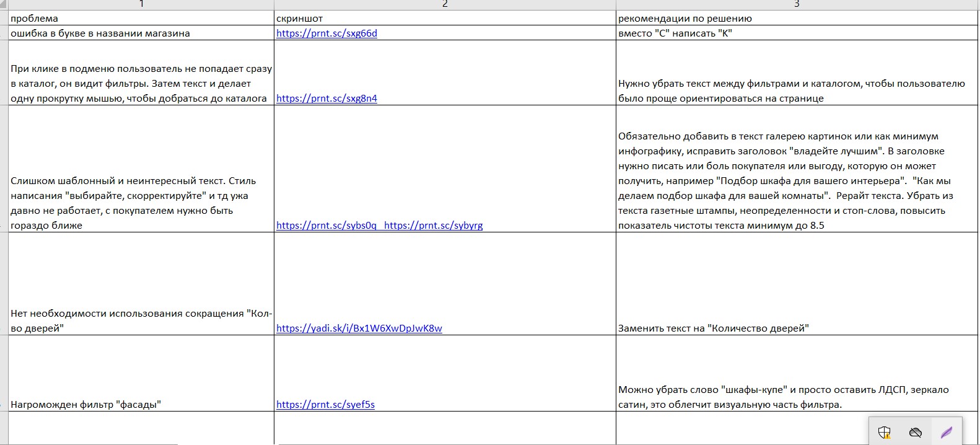980x445 pixels.
Task: Open Yandex Disk link yadi.sk/i/Bx1W6XwDpJwK8w
Action: 359,328
